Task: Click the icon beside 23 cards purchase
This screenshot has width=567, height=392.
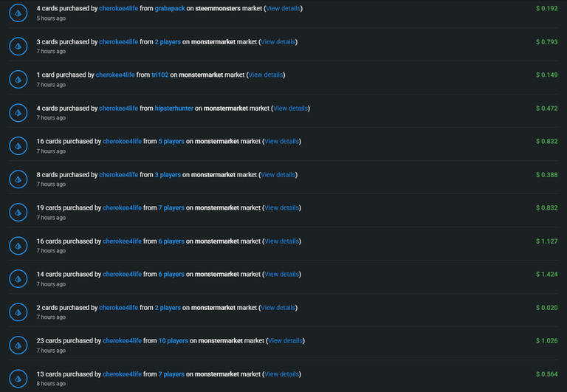Action: click(x=18, y=345)
